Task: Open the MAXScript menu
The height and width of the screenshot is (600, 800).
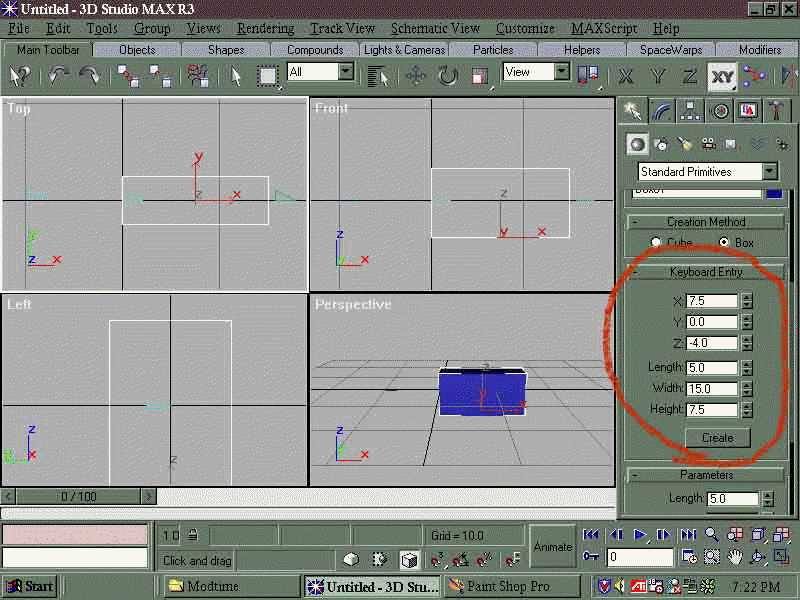Action: (x=604, y=29)
